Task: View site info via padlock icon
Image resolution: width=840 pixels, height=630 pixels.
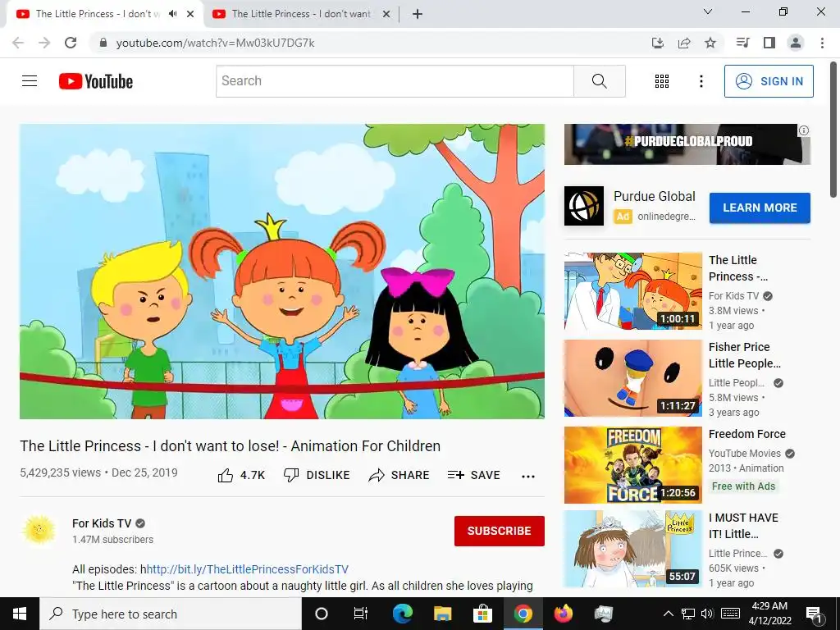Action: click(x=103, y=43)
